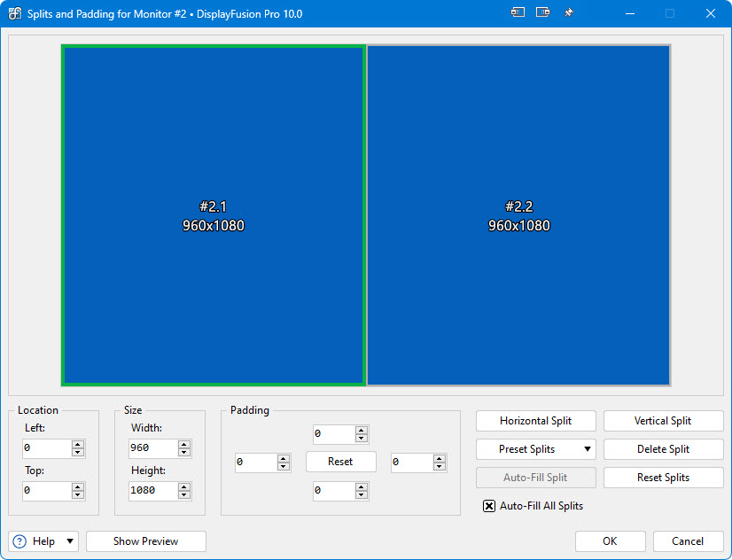Open the Preset Splits dropdown
This screenshot has width=732, height=560.
[x=535, y=449]
